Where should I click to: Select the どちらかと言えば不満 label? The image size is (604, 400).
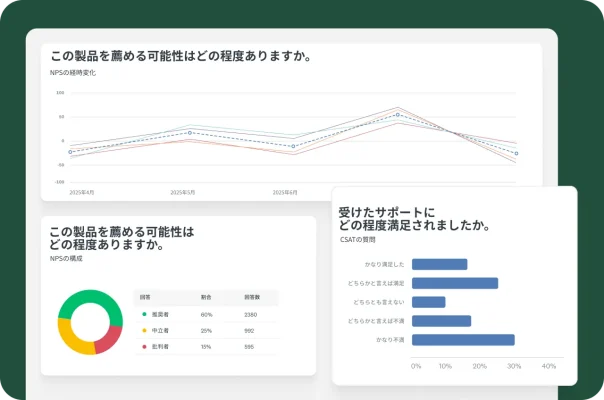click(x=376, y=321)
